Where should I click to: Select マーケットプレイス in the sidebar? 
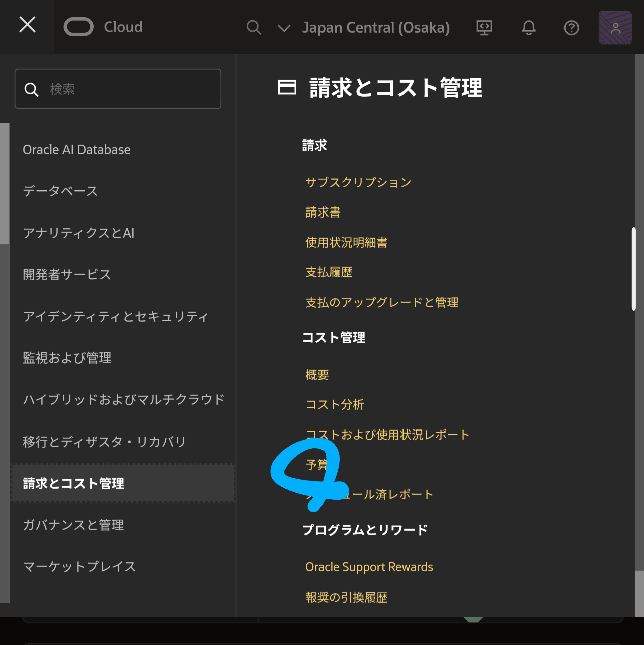click(79, 566)
